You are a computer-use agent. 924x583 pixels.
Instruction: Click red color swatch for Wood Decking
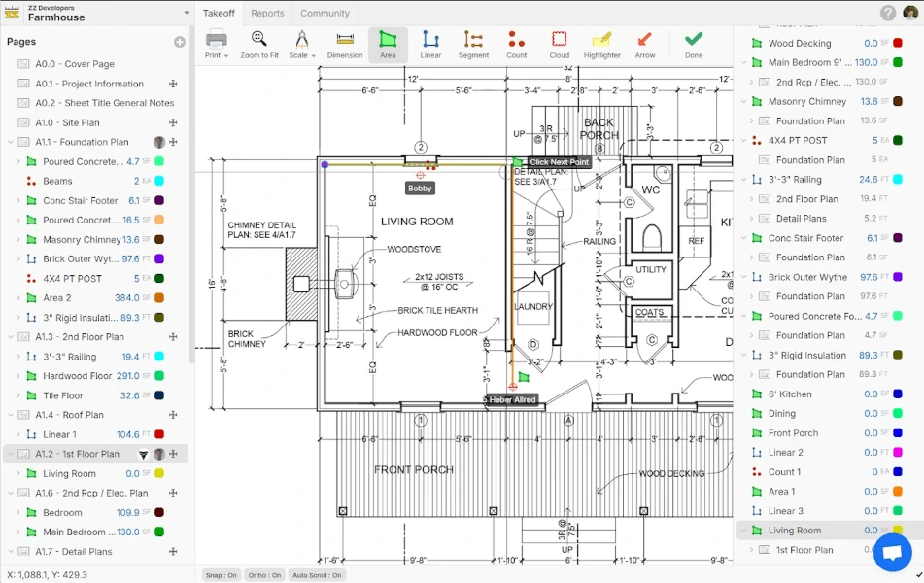(x=898, y=43)
